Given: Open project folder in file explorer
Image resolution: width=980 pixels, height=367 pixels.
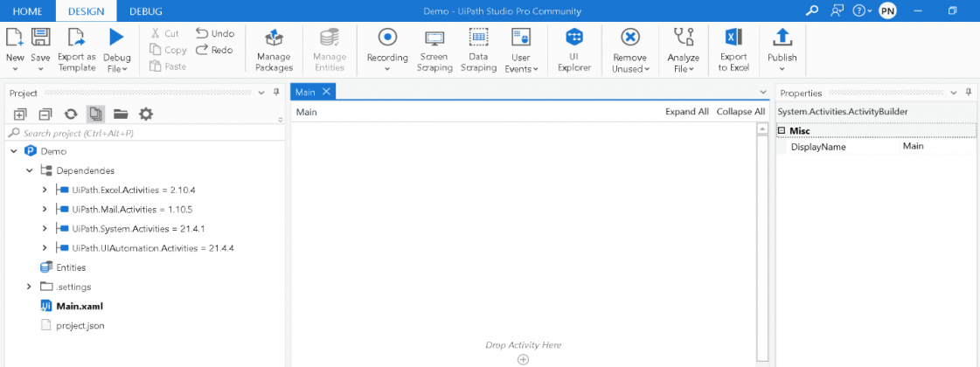Looking at the screenshot, I should [121, 114].
